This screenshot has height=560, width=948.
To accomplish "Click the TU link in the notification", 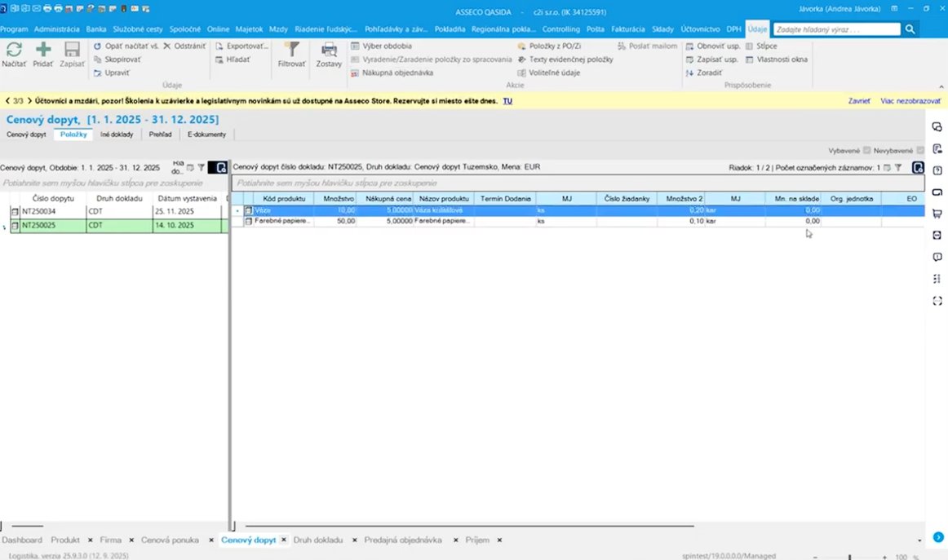I will click(507, 101).
